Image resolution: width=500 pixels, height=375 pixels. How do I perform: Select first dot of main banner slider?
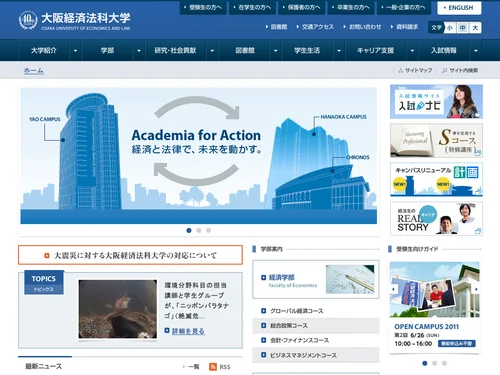189,230
